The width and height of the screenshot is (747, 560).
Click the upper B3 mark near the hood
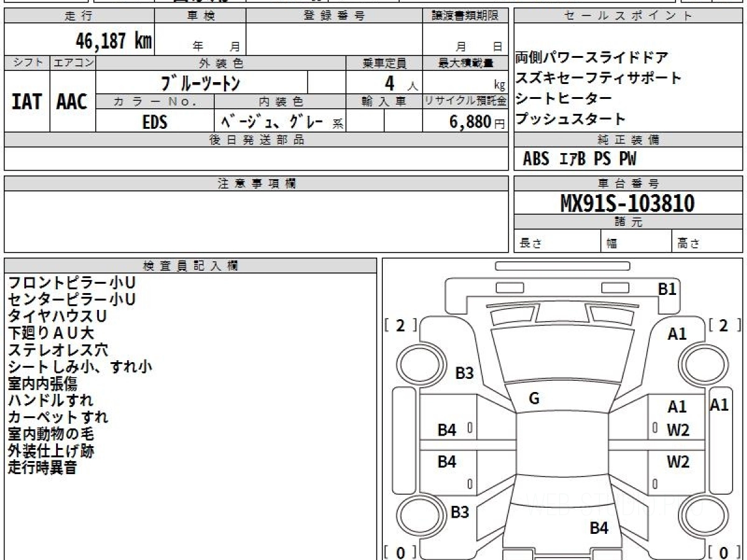click(464, 373)
